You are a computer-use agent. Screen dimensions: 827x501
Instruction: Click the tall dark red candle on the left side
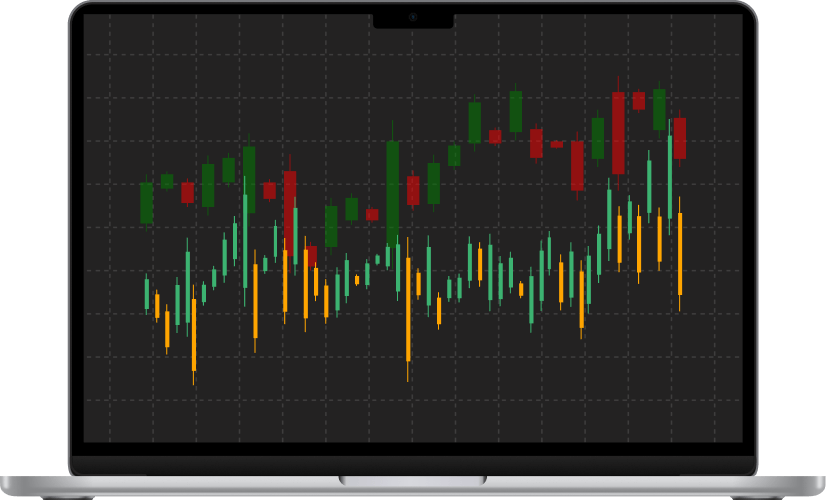290,210
